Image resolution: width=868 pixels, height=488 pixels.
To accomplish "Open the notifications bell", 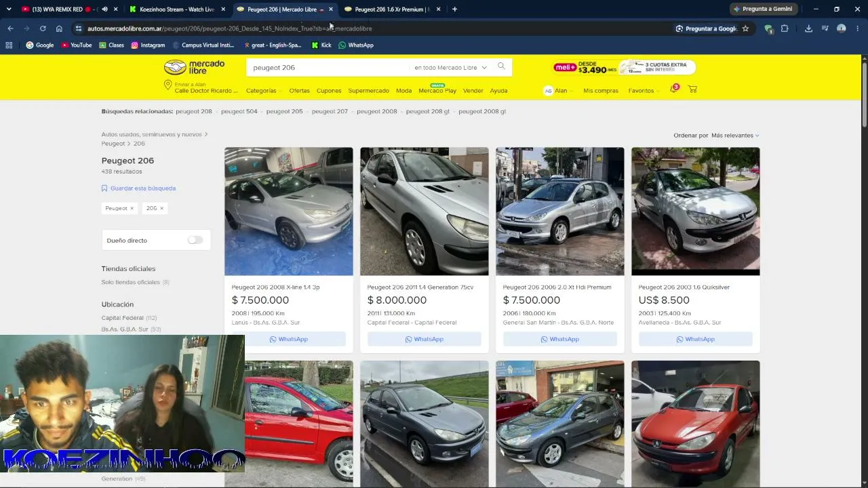I will pyautogui.click(x=674, y=89).
